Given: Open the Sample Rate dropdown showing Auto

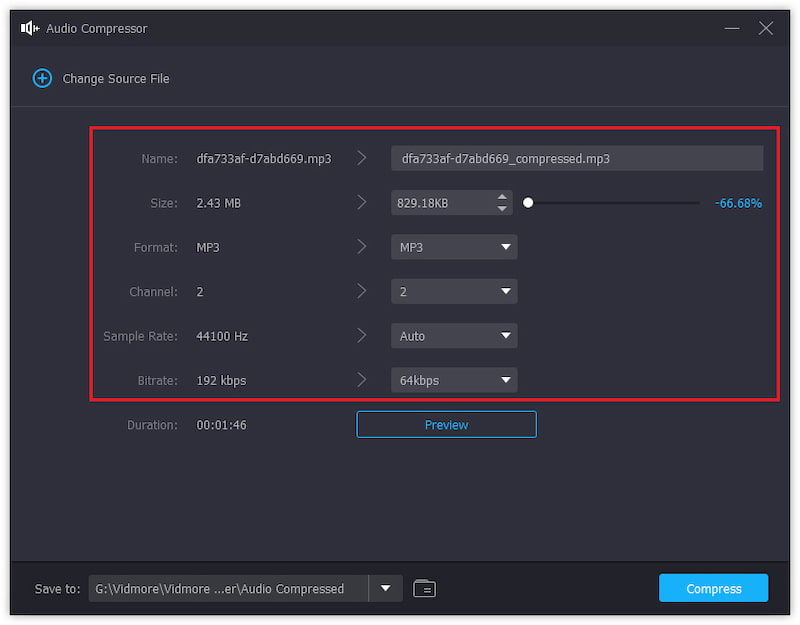Looking at the screenshot, I should pos(454,336).
